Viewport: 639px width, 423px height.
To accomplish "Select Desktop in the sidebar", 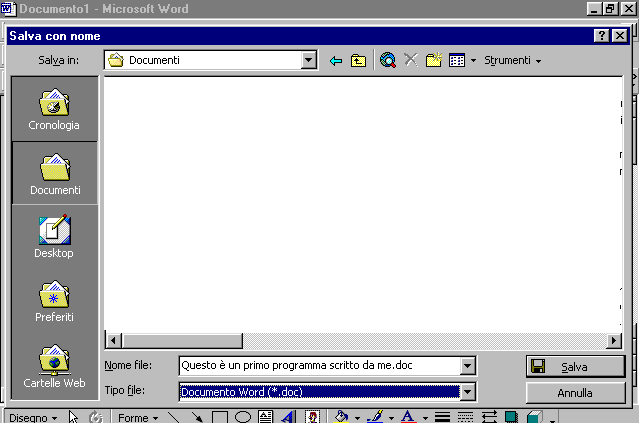I will pyautogui.click(x=55, y=237).
